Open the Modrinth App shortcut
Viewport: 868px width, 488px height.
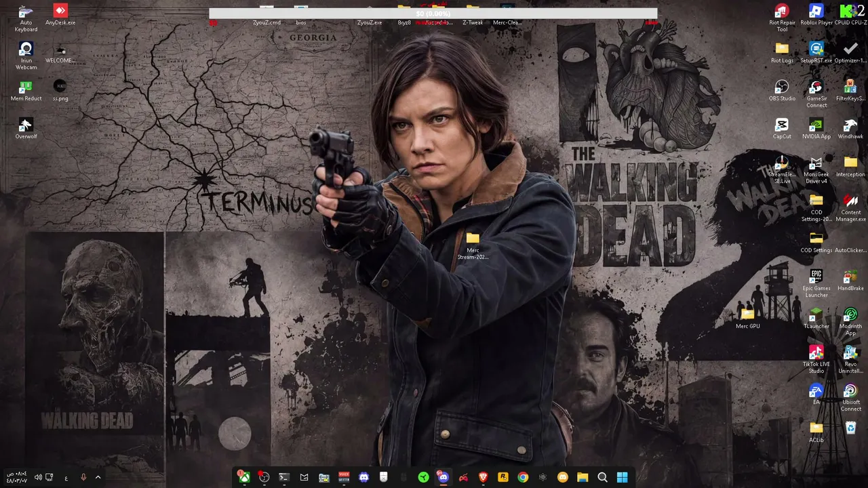tap(850, 322)
